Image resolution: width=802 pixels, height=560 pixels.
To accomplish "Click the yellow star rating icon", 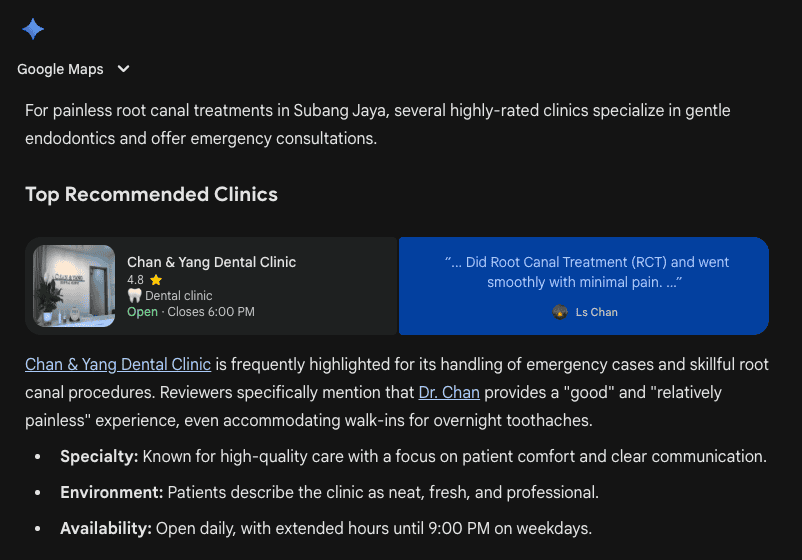I will click(156, 280).
